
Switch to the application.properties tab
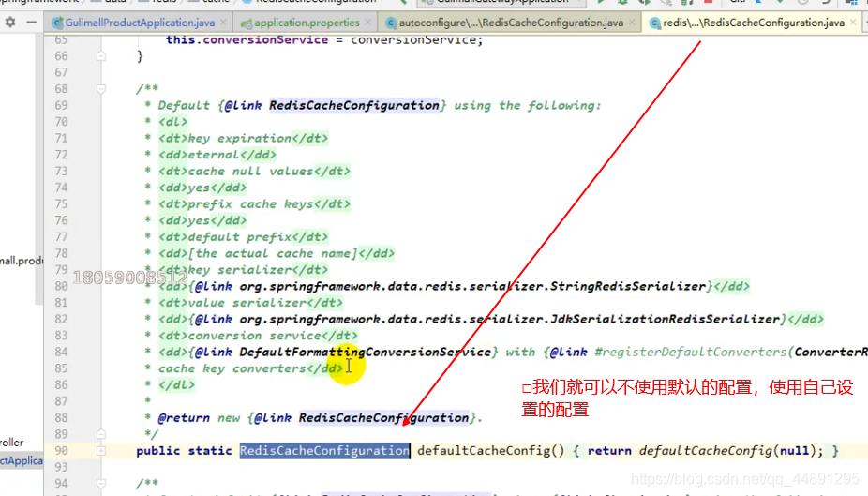(x=307, y=23)
